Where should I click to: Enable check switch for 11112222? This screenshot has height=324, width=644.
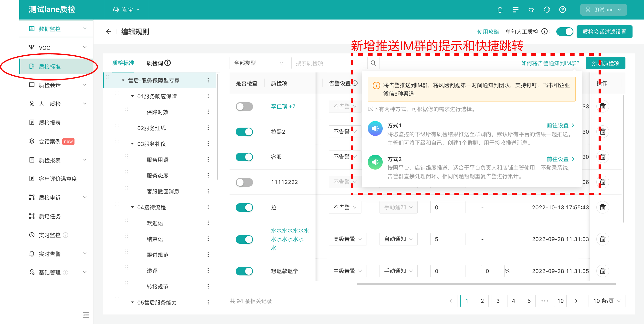[x=244, y=182]
